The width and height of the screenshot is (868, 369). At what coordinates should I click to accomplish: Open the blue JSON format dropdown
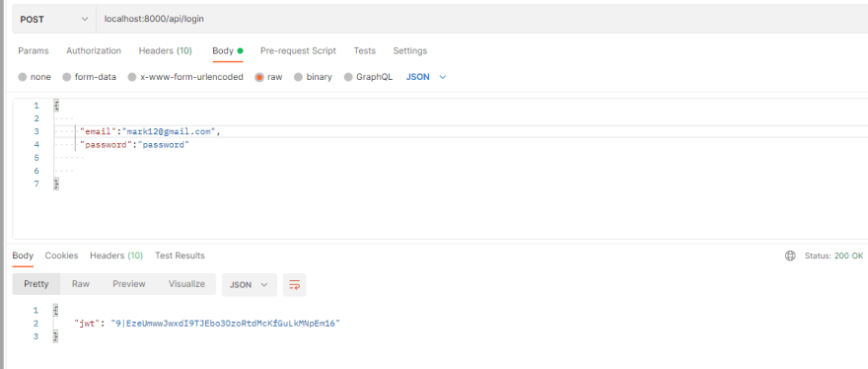point(426,77)
